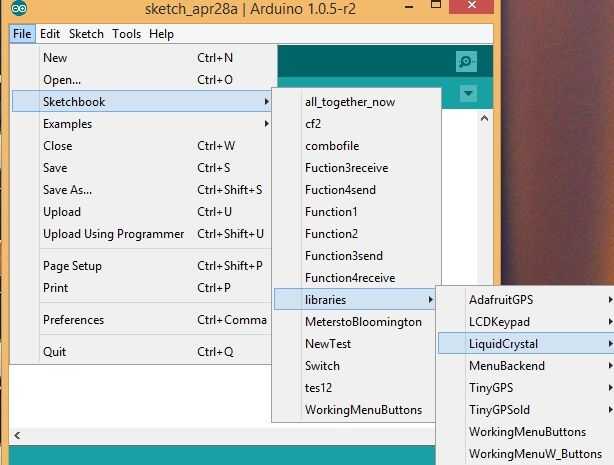Open the Help menu
This screenshot has width=614, height=465.
(x=161, y=34)
